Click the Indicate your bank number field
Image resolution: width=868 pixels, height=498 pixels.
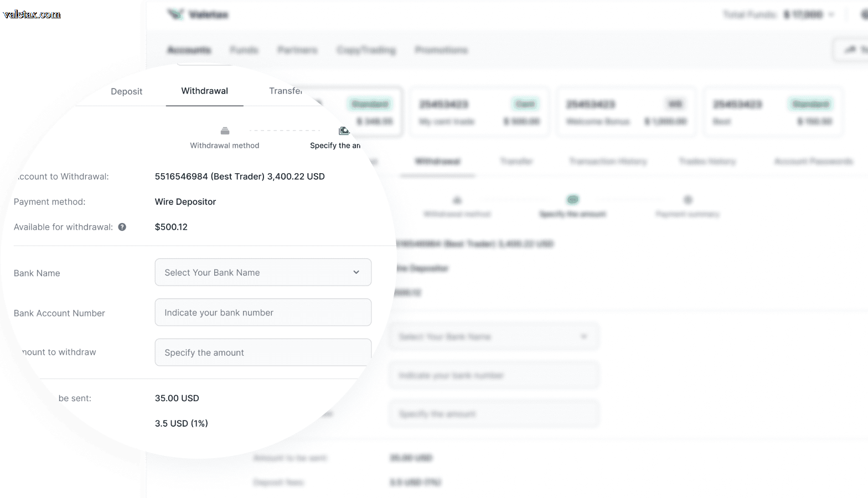[x=263, y=313]
